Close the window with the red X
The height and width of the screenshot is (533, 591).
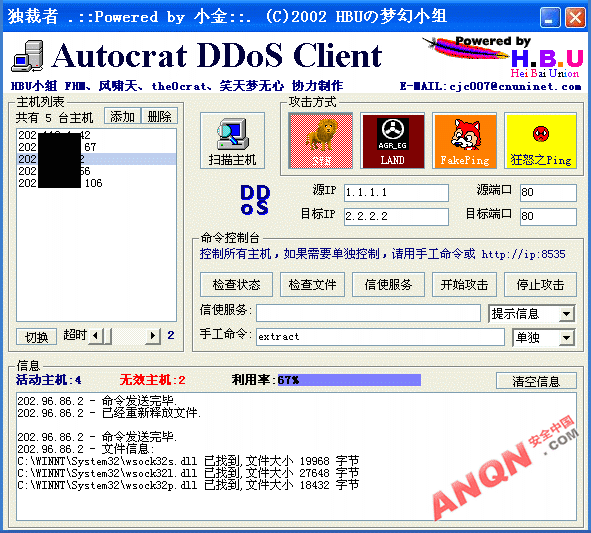click(x=575, y=17)
